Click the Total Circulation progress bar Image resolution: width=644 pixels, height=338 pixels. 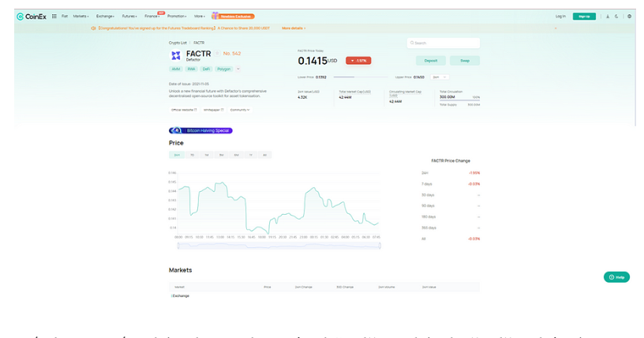459,100
